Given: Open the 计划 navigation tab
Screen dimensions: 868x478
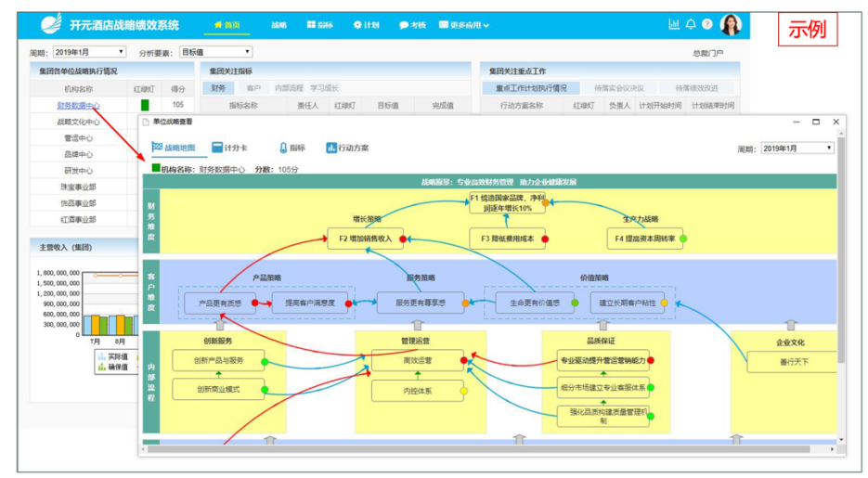Looking at the screenshot, I should [x=367, y=25].
